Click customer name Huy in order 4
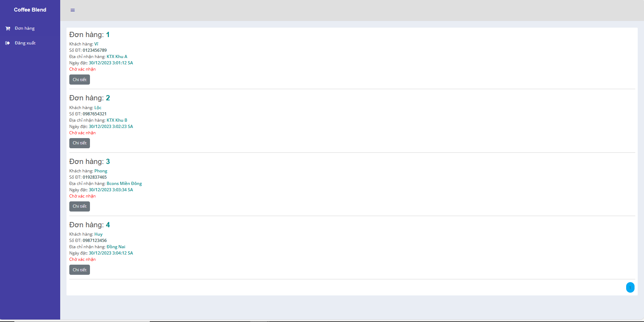The image size is (644, 322). pos(98,234)
